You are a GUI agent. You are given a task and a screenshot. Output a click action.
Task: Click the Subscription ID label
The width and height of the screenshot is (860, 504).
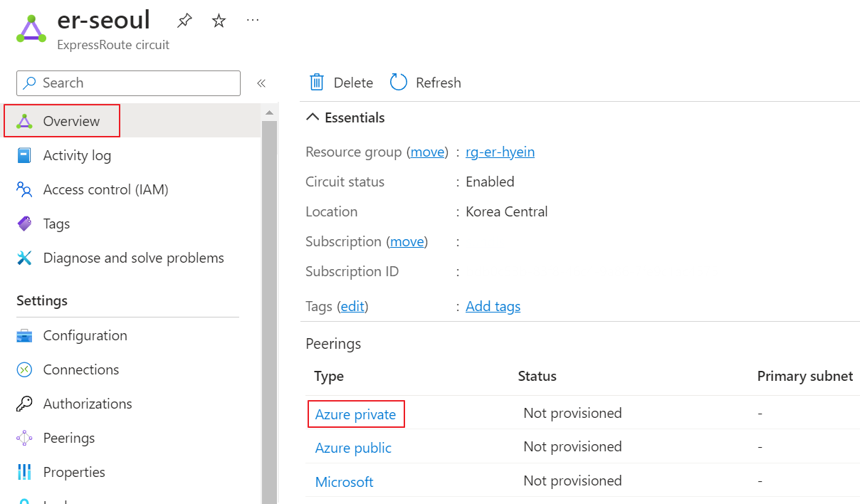[352, 271]
